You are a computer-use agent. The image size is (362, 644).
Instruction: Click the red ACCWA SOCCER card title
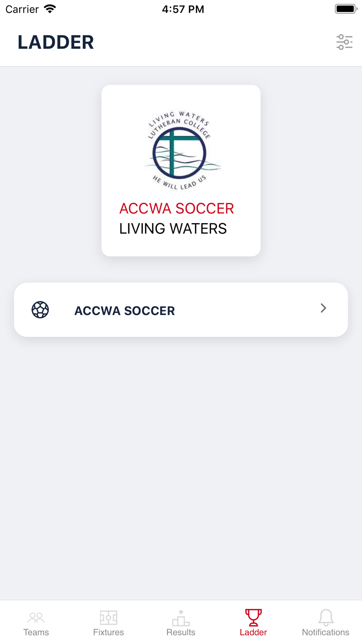coord(177,209)
